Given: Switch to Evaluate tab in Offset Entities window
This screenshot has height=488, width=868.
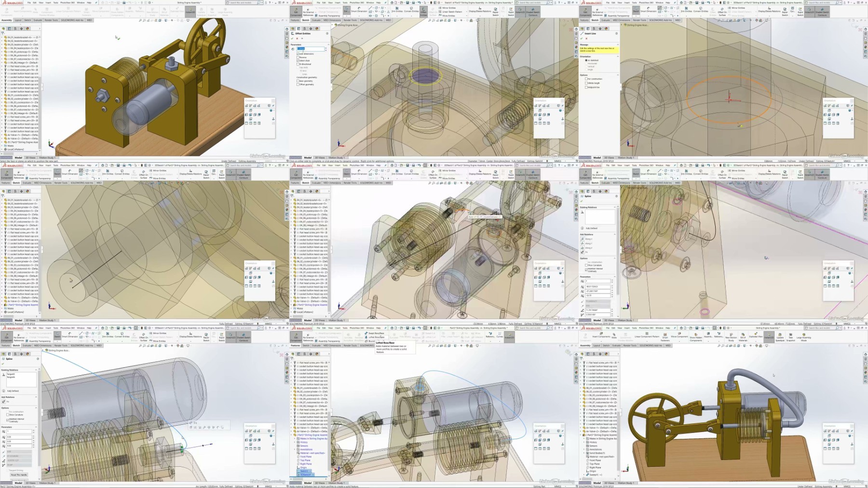Looking at the screenshot, I should pos(316,20).
